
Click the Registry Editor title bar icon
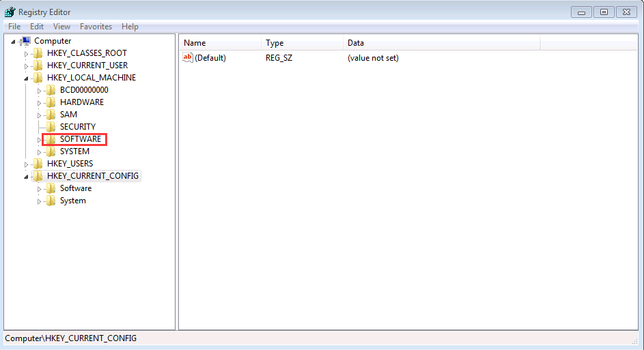click(x=10, y=12)
